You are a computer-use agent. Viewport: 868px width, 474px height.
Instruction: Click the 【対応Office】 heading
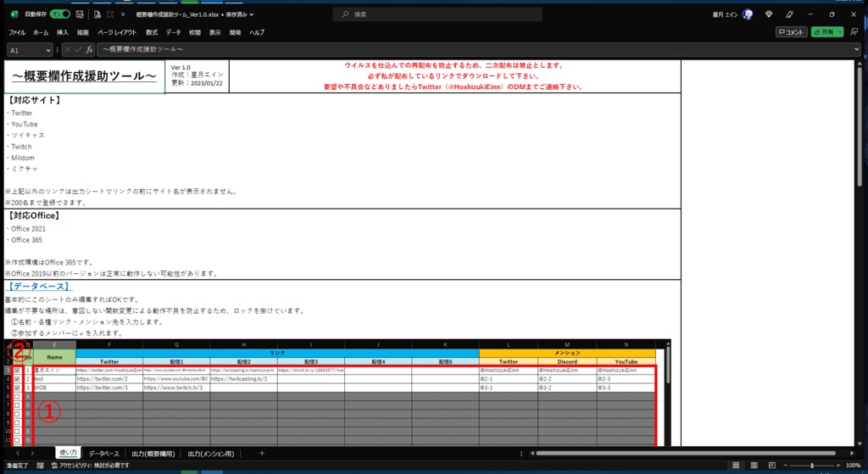[33, 216]
